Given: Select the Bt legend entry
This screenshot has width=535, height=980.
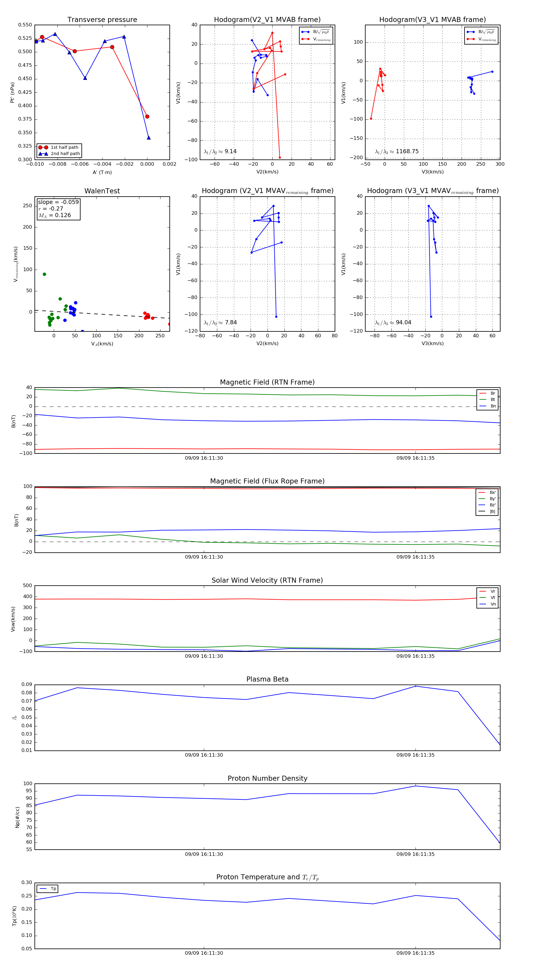Looking at the screenshot, I should [487, 399].
